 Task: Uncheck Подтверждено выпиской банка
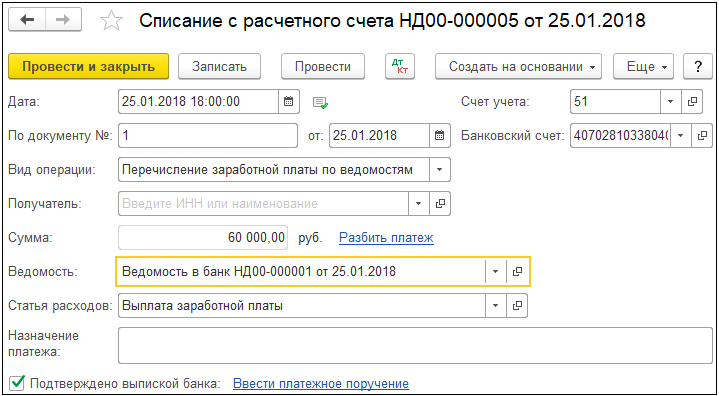[17, 383]
